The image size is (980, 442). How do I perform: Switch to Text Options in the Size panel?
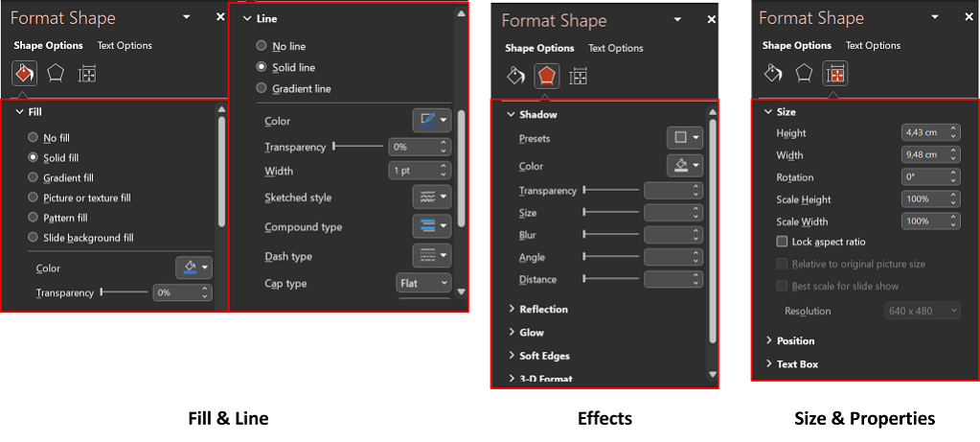click(x=873, y=46)
